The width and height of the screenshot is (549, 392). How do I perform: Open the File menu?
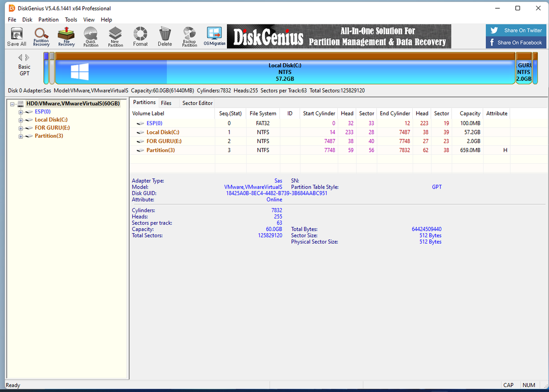point(12,20)
